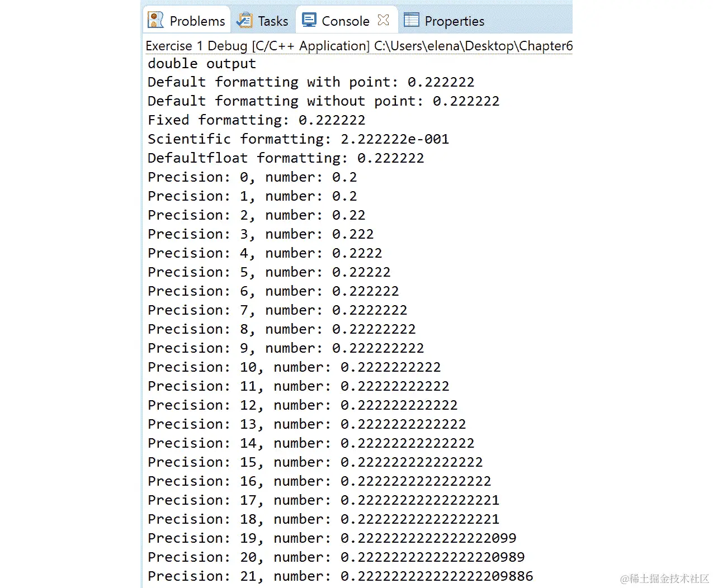713x588 pixels.
Task: Click the Properties table icon
Action: coord(412,20)
